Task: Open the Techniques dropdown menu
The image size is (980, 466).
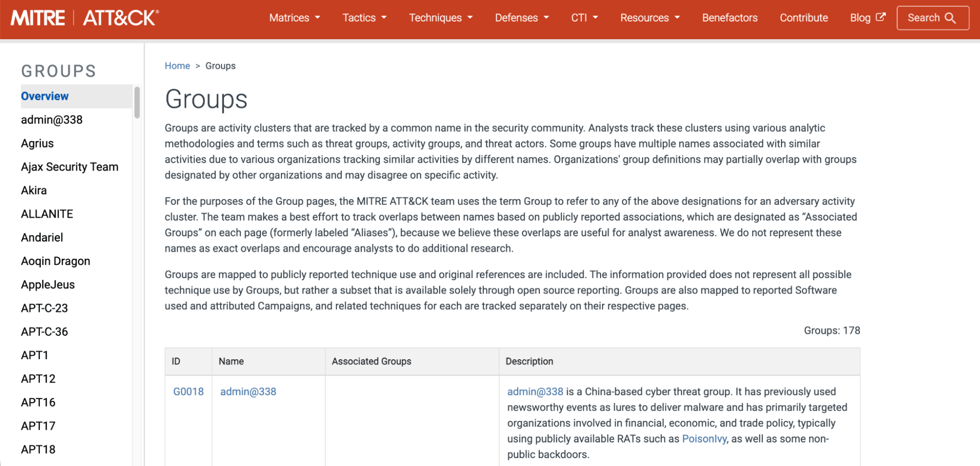Action: coord(441,18)
